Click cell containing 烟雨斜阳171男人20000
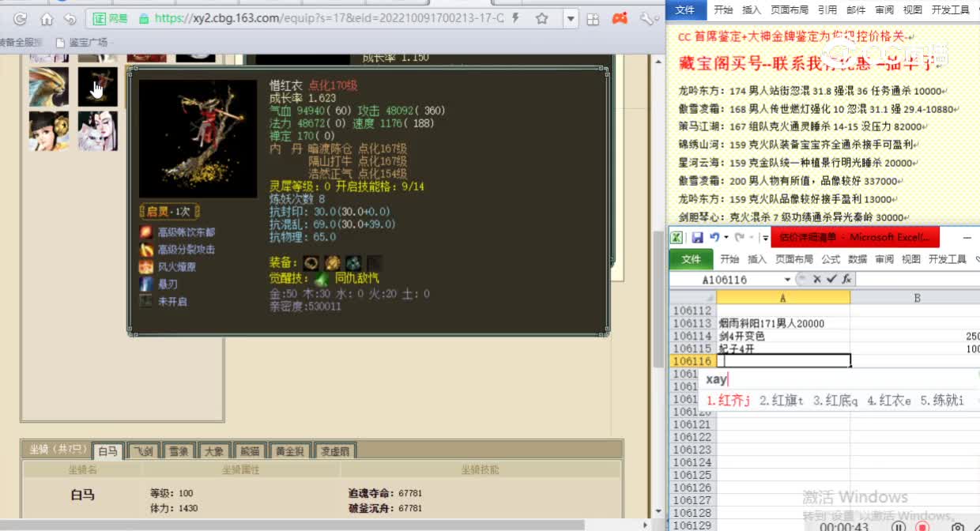This screenshot has width=980, height=531. tap(783, 323)
